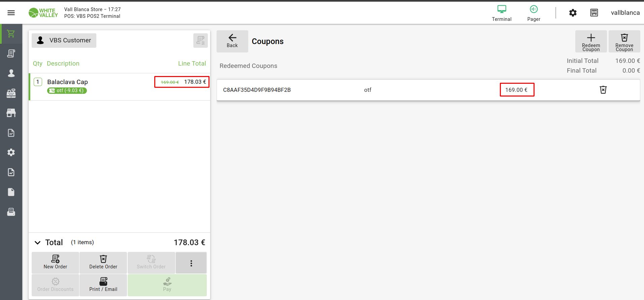Click the vallblanca username
Image resolution: width=644 pixels, height=300 pixels.
(x=625, y=13)
